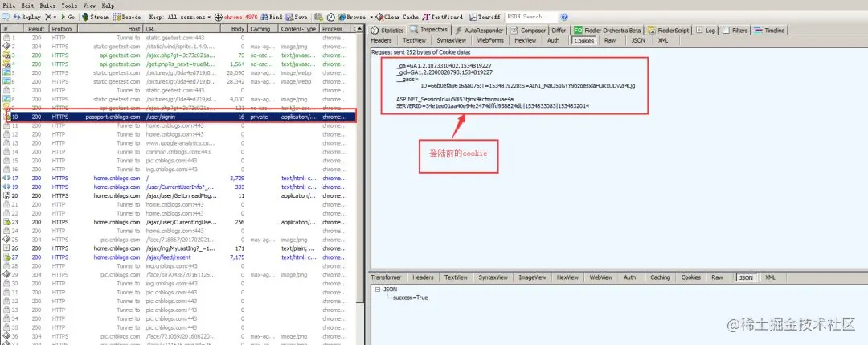This screenshot has width=868, height=345.
Task: Replay the selected session
Action: click(x=27, y=17)
